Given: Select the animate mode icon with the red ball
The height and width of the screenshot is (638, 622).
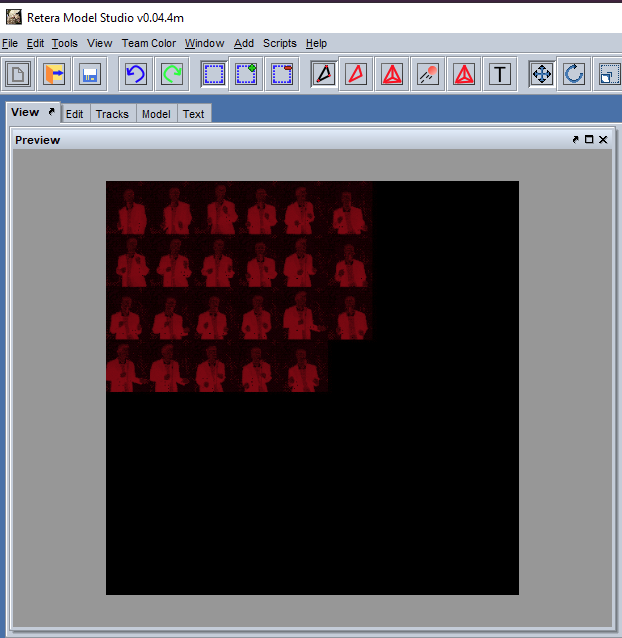Looking at the screenshot, I should (x=428, y=74).
